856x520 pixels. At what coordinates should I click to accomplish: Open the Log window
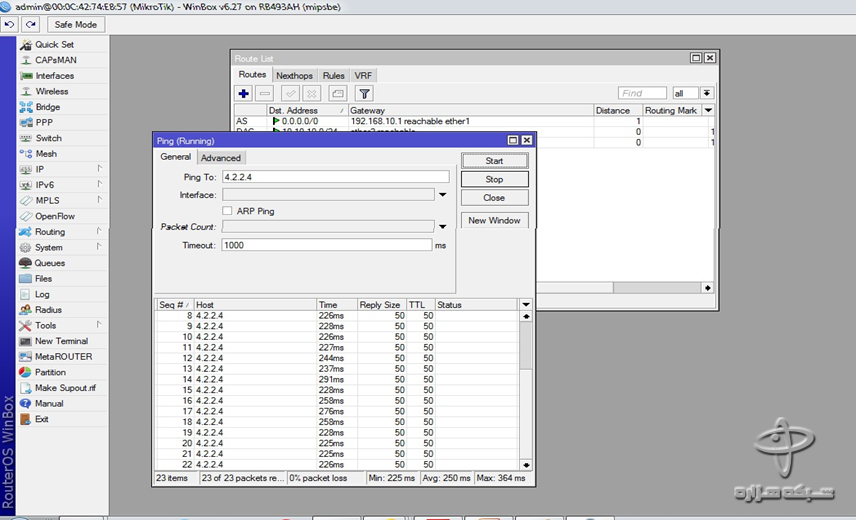[42, 295]
